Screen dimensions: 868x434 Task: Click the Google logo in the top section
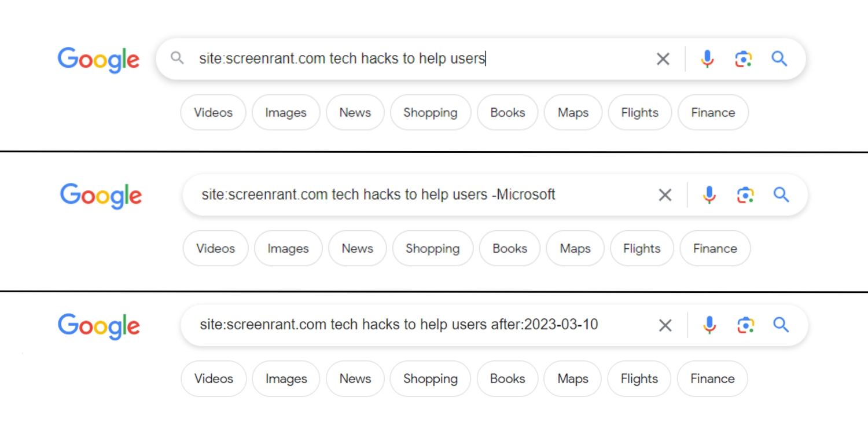pyautogui.click(x=98, y=60)
